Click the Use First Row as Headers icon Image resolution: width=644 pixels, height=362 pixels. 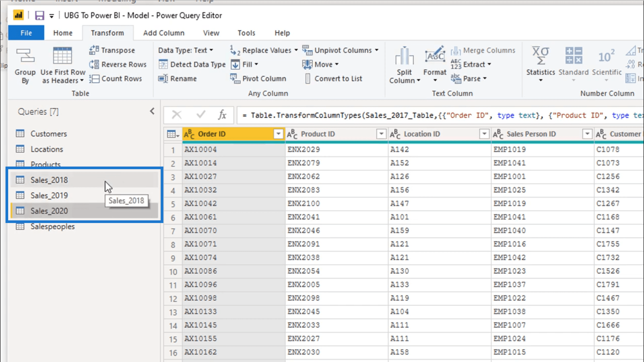62,56
